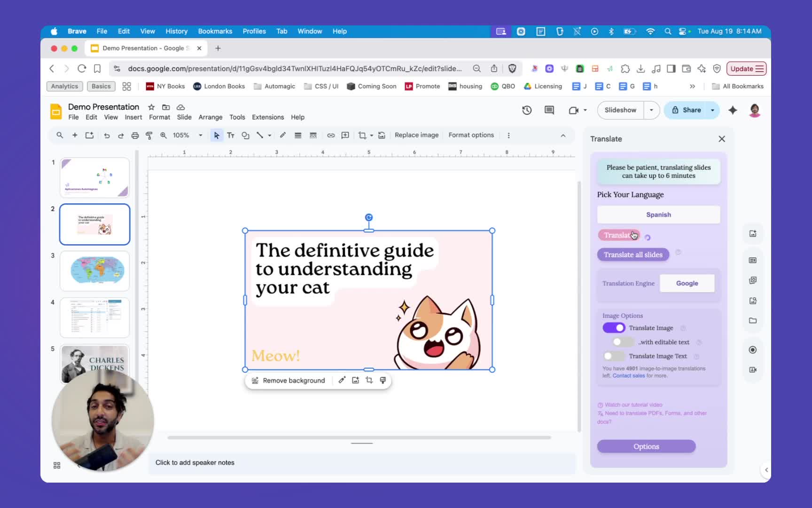Click the Translate all slides button
Screen dimensions: 812x508
pos(633,254)
